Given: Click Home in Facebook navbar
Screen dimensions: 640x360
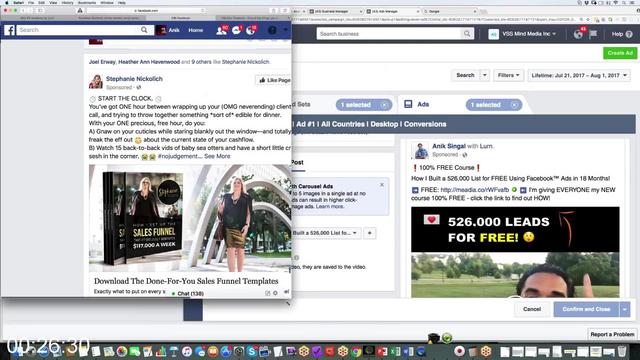Looking at the screenshot, I should [196, 30].
